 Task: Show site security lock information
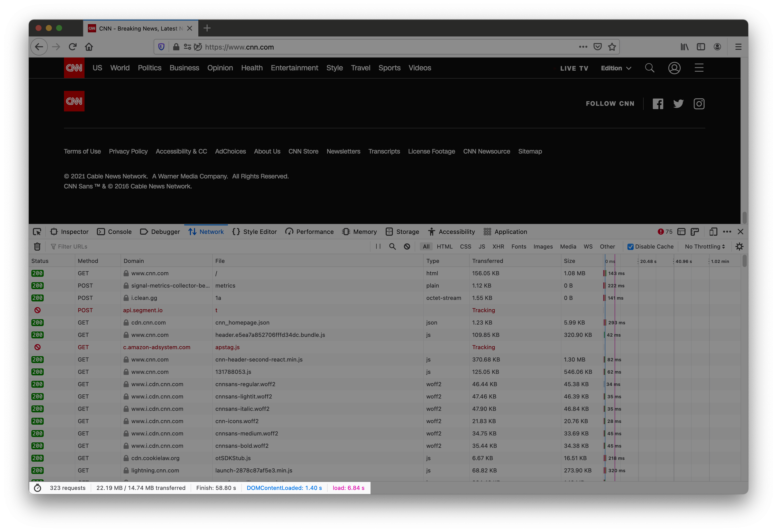coord(176,47)
